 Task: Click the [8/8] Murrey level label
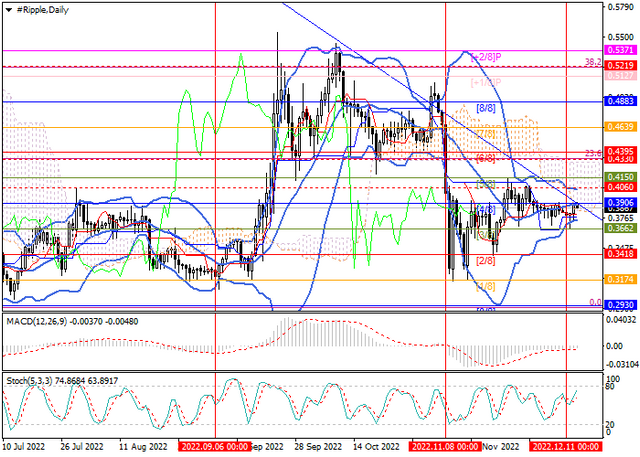click(486, 109)
